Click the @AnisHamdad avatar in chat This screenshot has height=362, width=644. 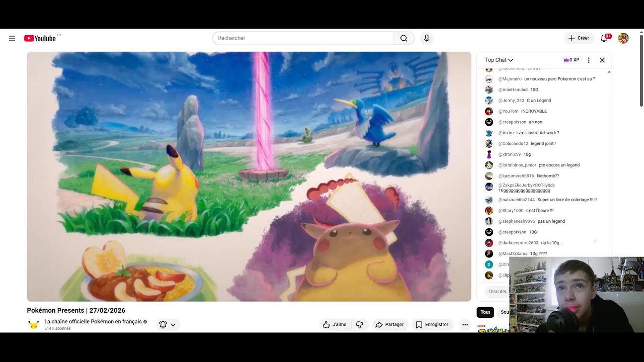pos(489,89)
